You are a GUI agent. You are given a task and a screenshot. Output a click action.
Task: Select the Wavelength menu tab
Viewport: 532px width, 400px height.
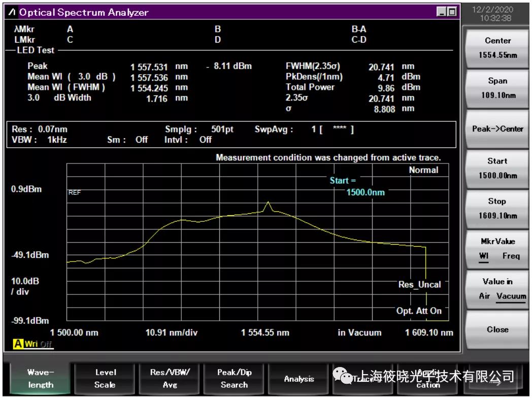click(x=41, y=379)
